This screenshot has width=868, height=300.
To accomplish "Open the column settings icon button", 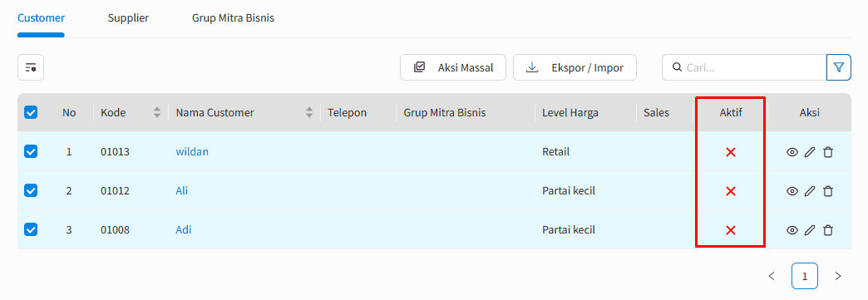I will tap(31, 67).
